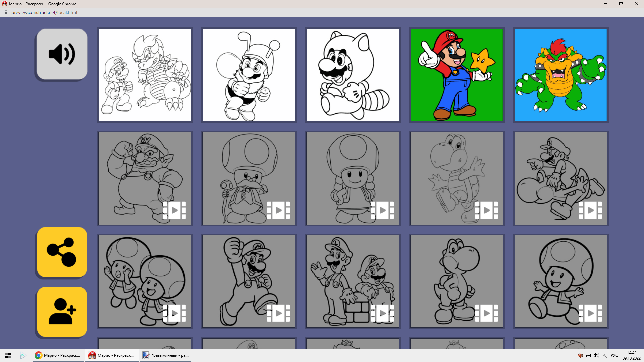Click video icon on jumping Mario picture
This screenshot has width=644, height=362.
pos(278,313)
